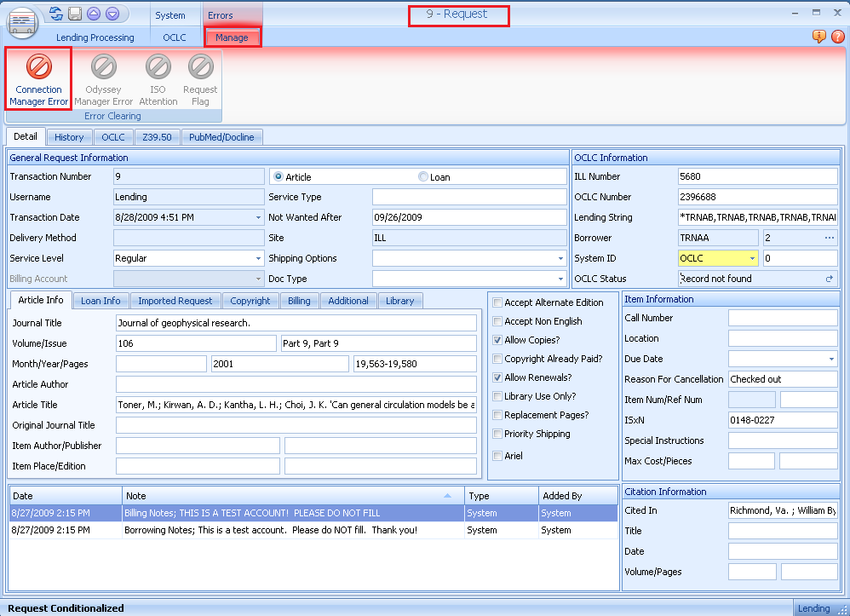Click the save icon in the toolbar
Screen dimensions: 850x616
73,13
